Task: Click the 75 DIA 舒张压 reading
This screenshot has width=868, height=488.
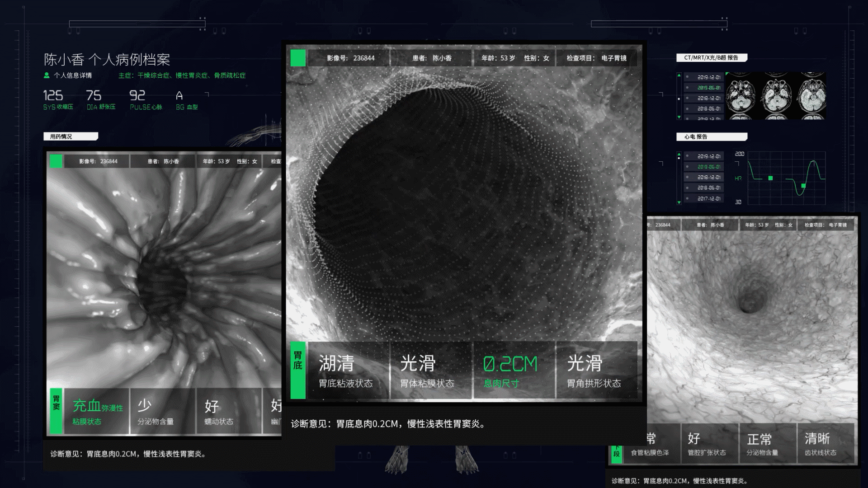Action: pos(101,100)
